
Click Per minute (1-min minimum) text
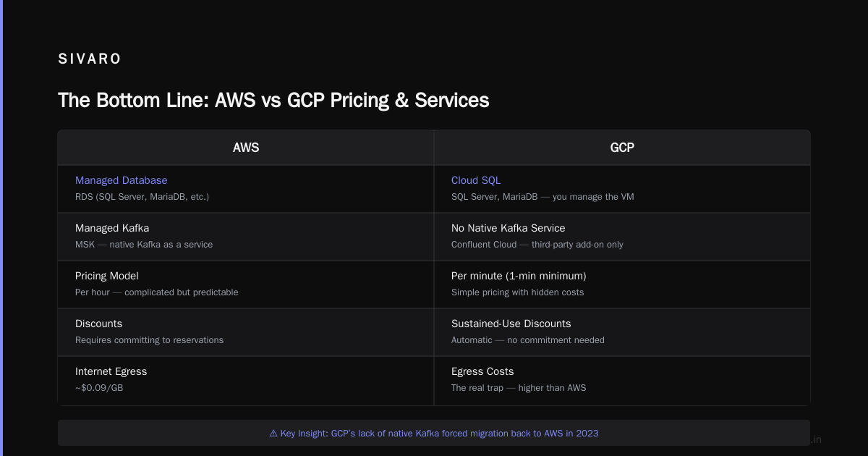519,276
